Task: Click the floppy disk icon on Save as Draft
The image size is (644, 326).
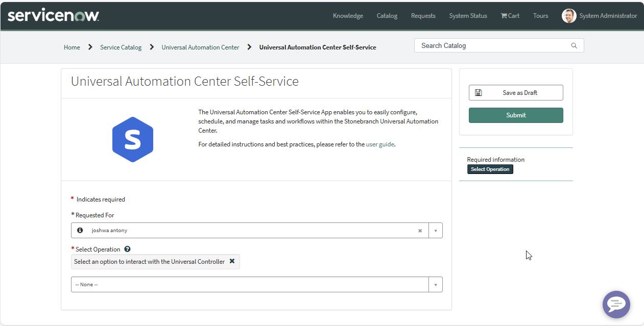Action: pos(479,93)
